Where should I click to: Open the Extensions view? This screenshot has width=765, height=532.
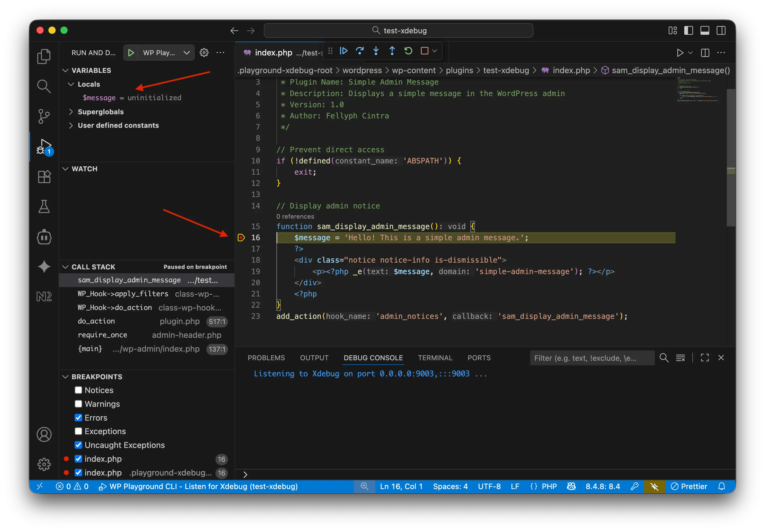pyautogui.click(x=44, y=177)
